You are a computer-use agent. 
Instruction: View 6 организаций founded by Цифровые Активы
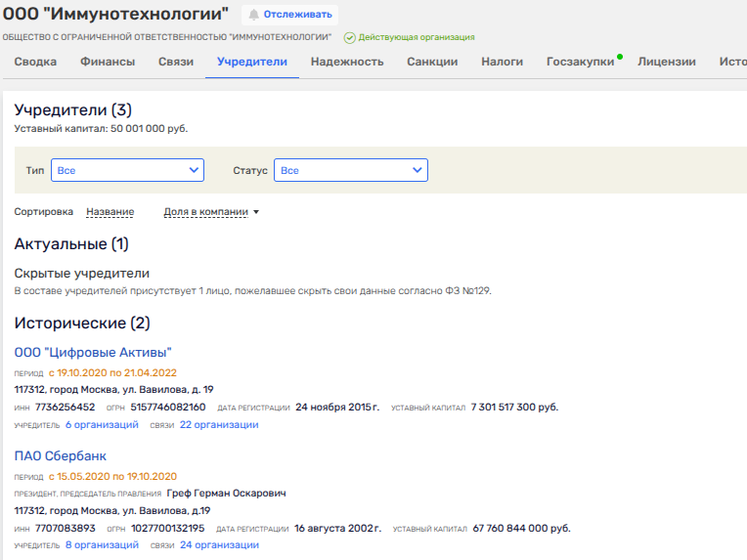coord(102,425)
